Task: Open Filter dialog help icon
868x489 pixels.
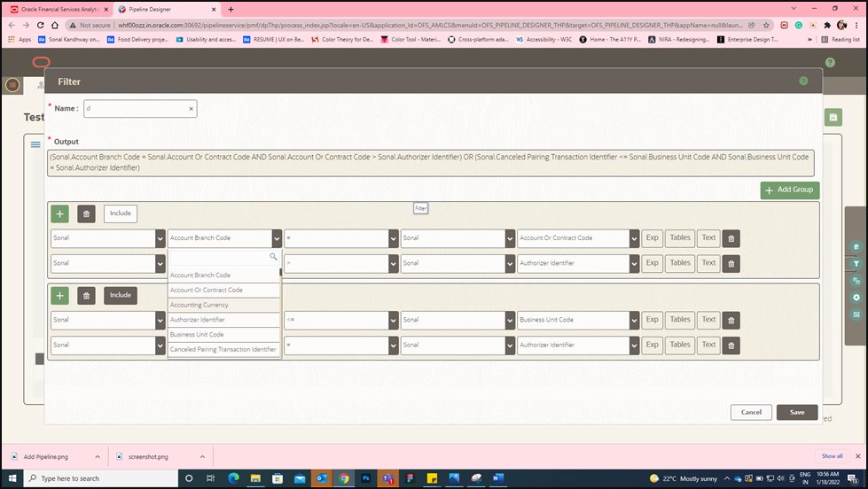Action: [803, 81]
